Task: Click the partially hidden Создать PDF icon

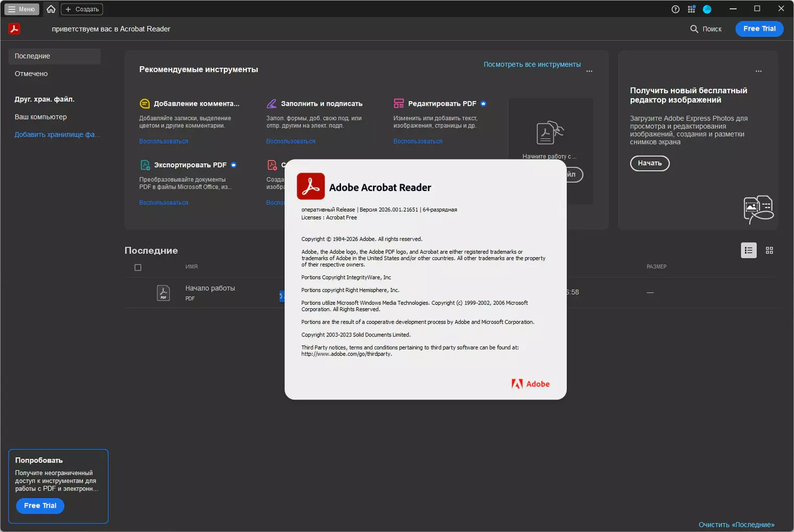Action: [x=272, y=165]
